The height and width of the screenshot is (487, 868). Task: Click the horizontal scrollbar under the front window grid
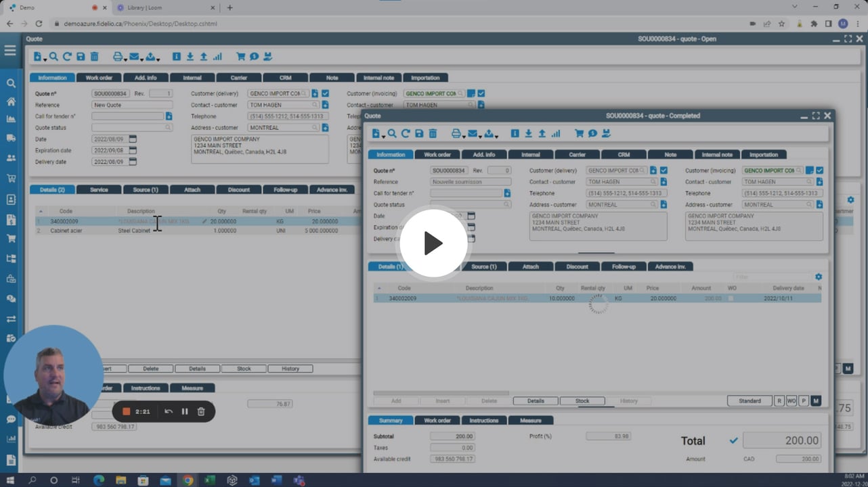441,393
